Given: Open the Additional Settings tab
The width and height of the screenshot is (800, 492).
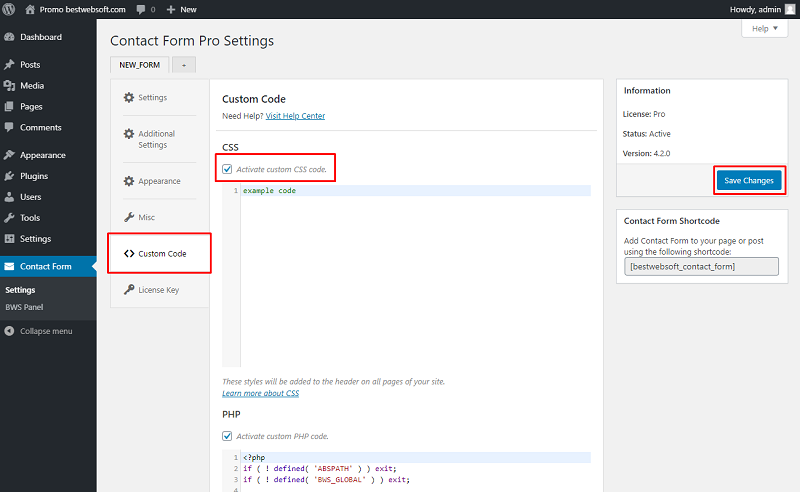Looking at the screenshot, I should [157, 139].
